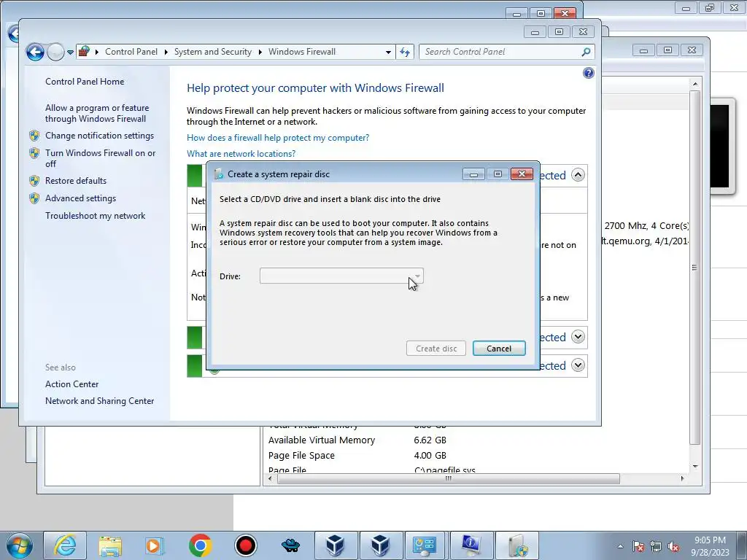Launch Internet Explorer from the taskbar
Screen dimensions: 747x560
(x=65, y=545)
